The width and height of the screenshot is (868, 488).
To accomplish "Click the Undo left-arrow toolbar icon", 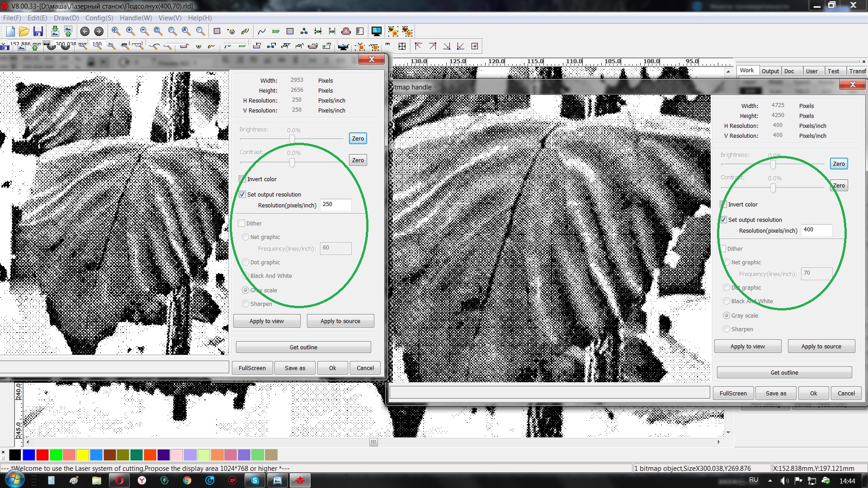I will pos(85,31).
